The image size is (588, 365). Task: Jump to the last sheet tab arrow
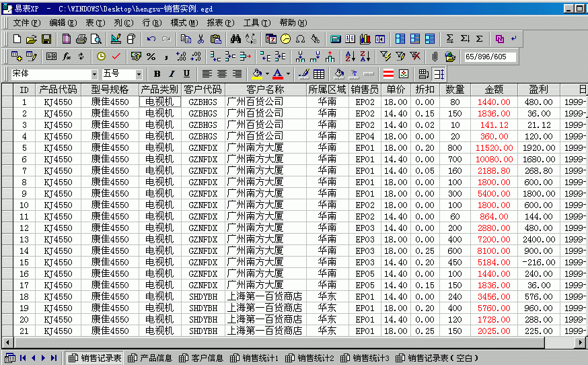click(x=54, y=358)
